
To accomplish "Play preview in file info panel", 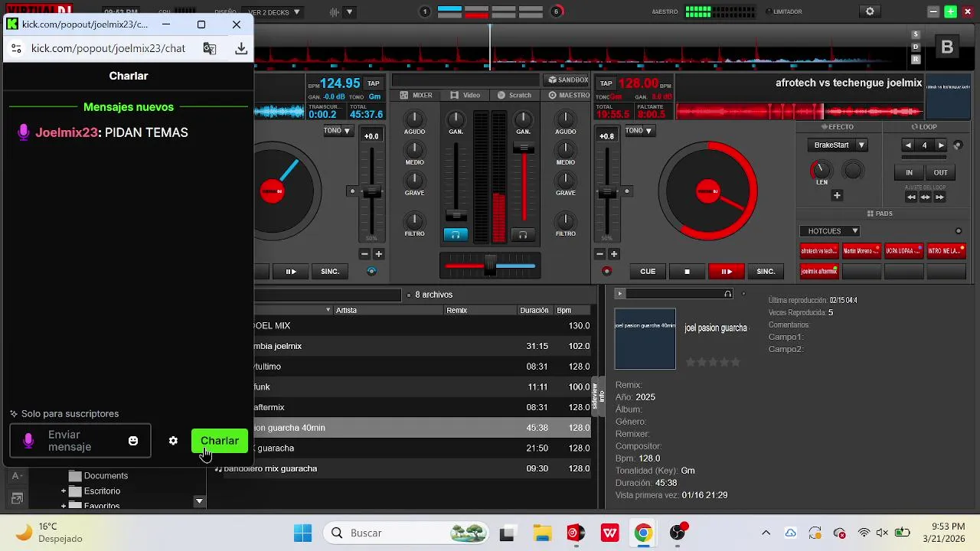I will [620, 294].
